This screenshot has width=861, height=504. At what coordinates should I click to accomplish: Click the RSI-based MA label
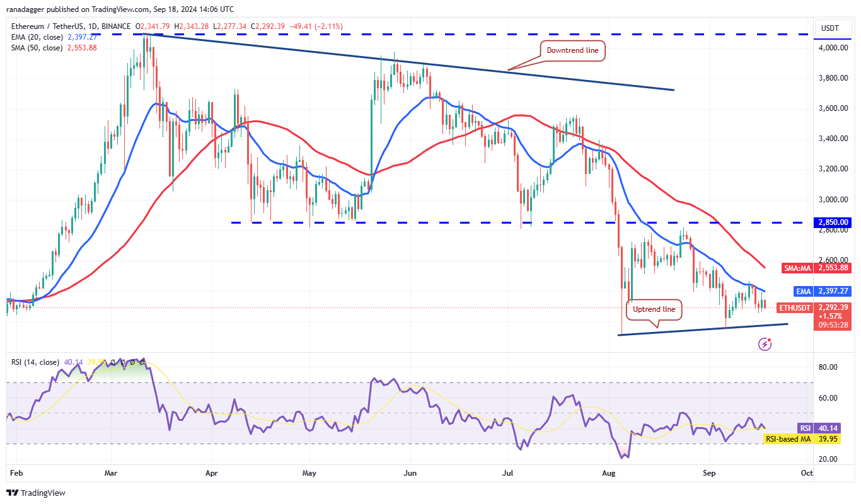pos(787,438)
